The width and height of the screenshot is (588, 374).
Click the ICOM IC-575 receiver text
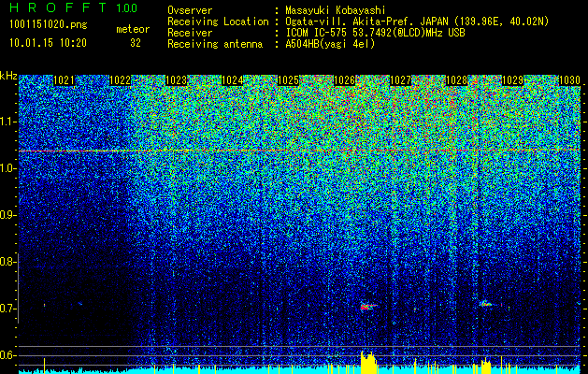pyautogui.click(x=375, y=33)
